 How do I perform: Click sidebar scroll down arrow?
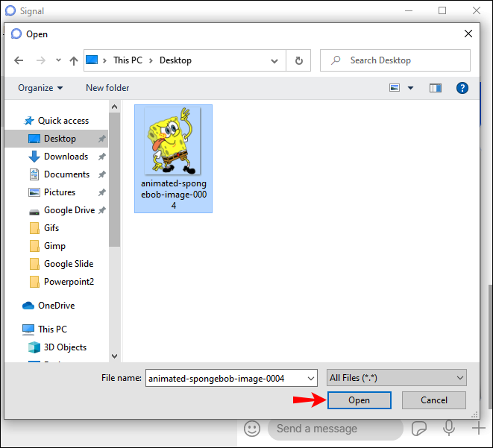114,356
